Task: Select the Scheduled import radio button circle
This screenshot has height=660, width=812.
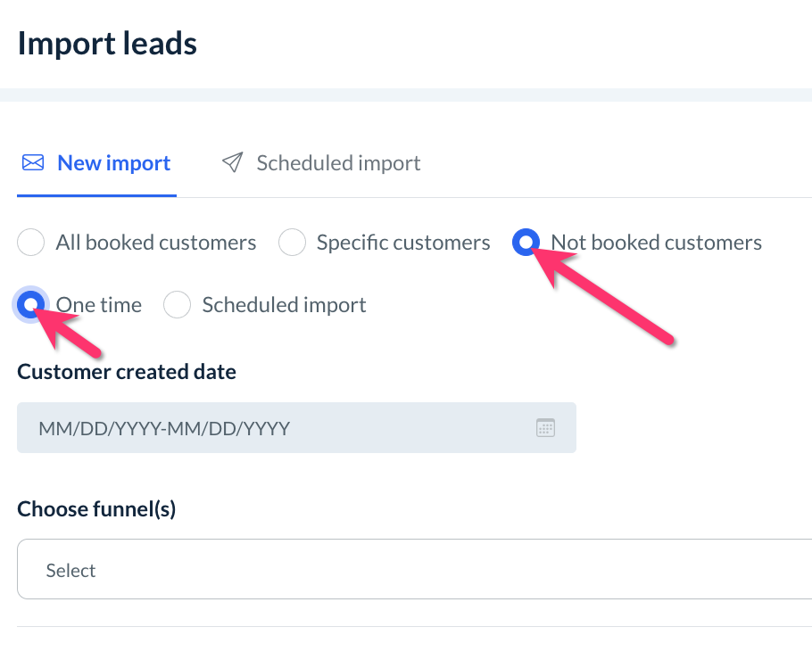Action: point(178,305)
